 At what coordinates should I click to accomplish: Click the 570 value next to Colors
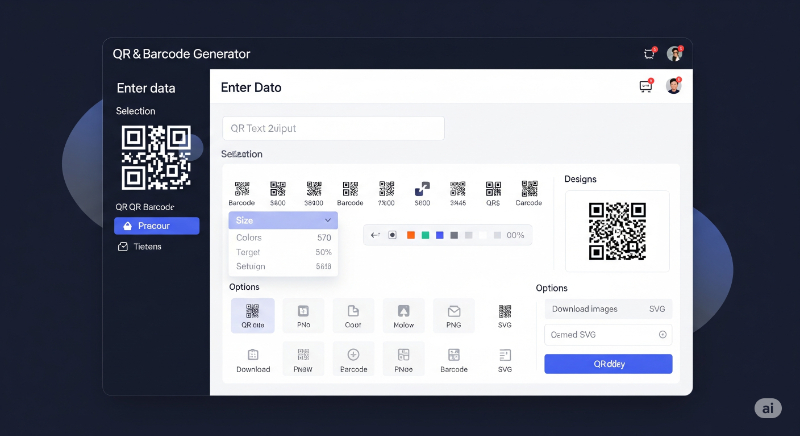point(324,238)
